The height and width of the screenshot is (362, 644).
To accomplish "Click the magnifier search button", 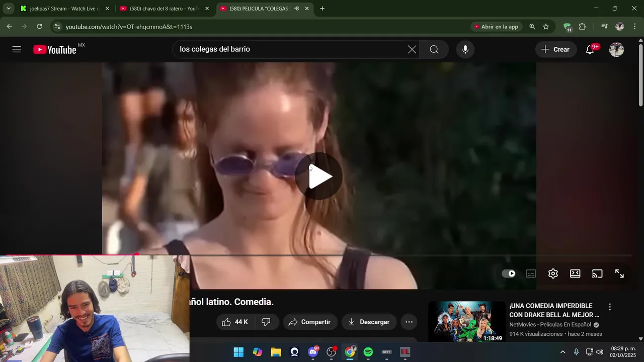I will click(x=434, y=49).
